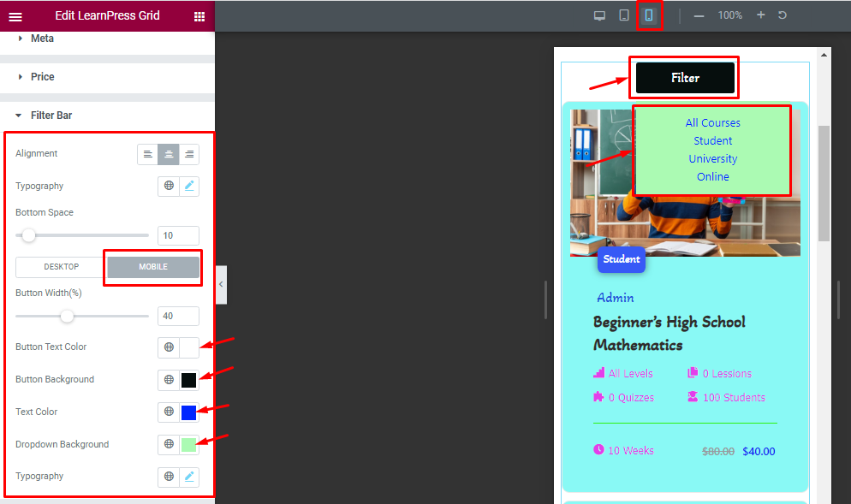The width and height of the screenshot is (851, 504).
Task: Select All Courses in filter dropdown
Action: point(712,123)
